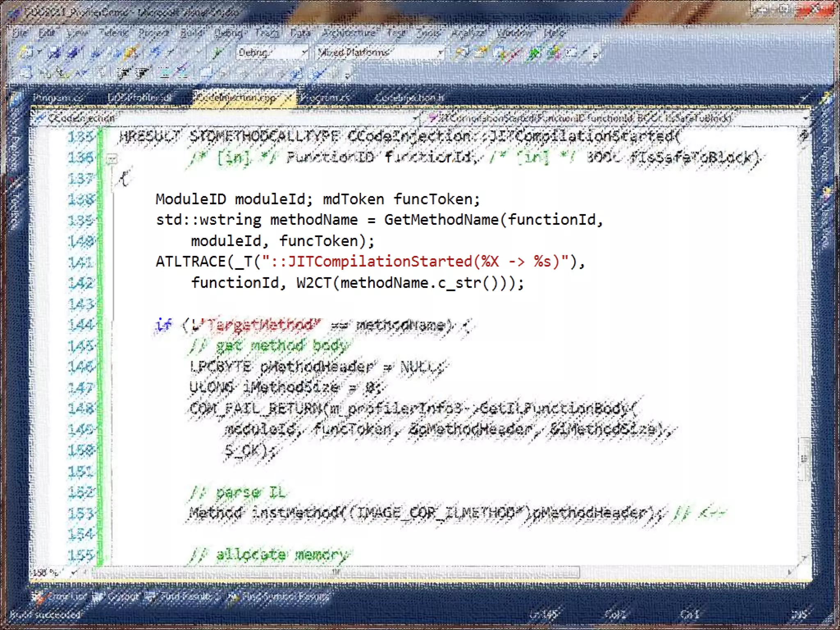Click the Increase Indent icon in text editor toolbar
The width and height of the screenshot is (840, 630).
(x=141, y=74)
